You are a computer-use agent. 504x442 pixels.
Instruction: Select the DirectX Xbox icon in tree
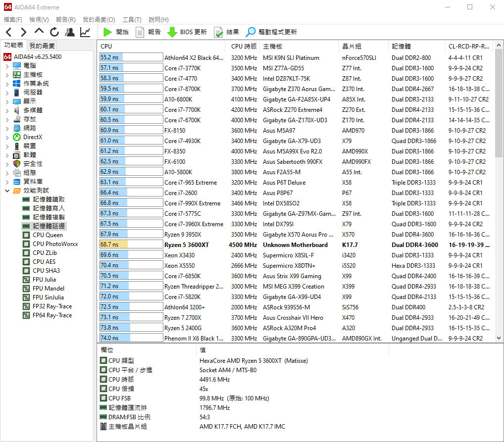coord(17,137)
